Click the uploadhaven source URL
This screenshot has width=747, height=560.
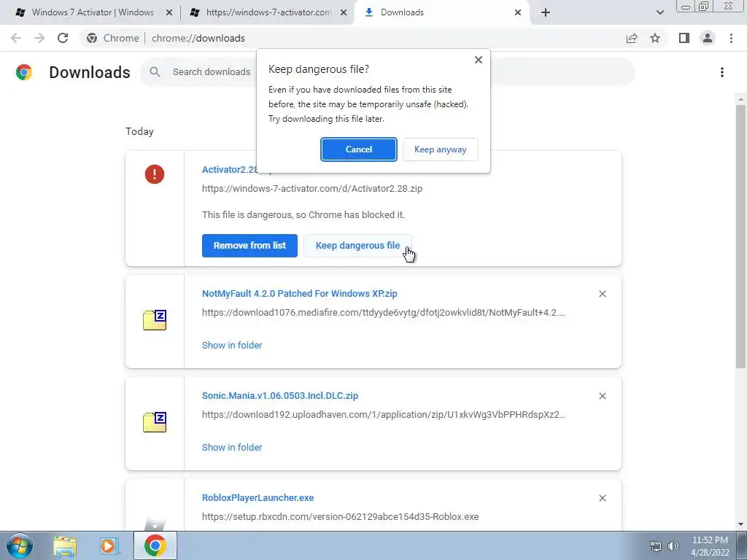tap(384, 415)
